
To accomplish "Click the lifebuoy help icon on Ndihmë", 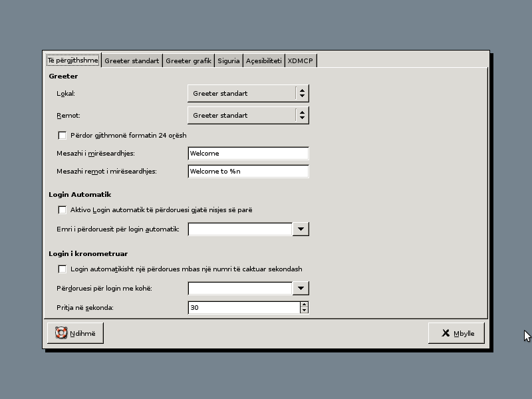I will click(x=61, y=333).
